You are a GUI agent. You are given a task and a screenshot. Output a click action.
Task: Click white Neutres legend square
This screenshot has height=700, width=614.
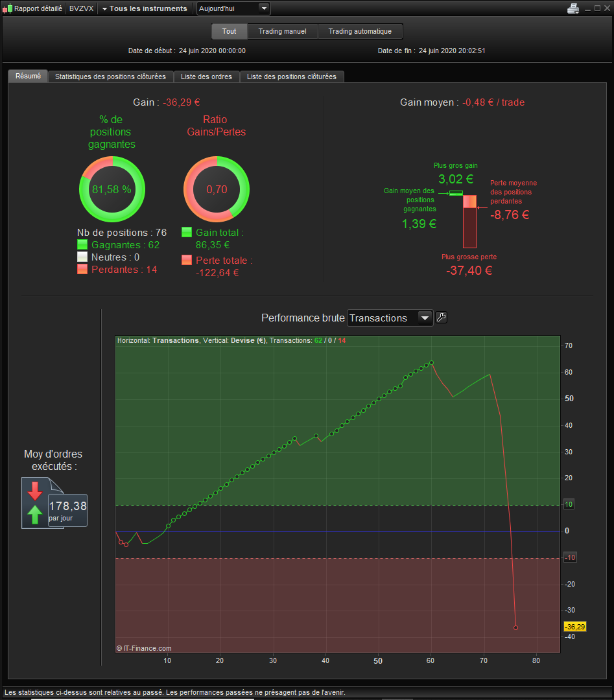pyautogui.click(x=82, y=257)
